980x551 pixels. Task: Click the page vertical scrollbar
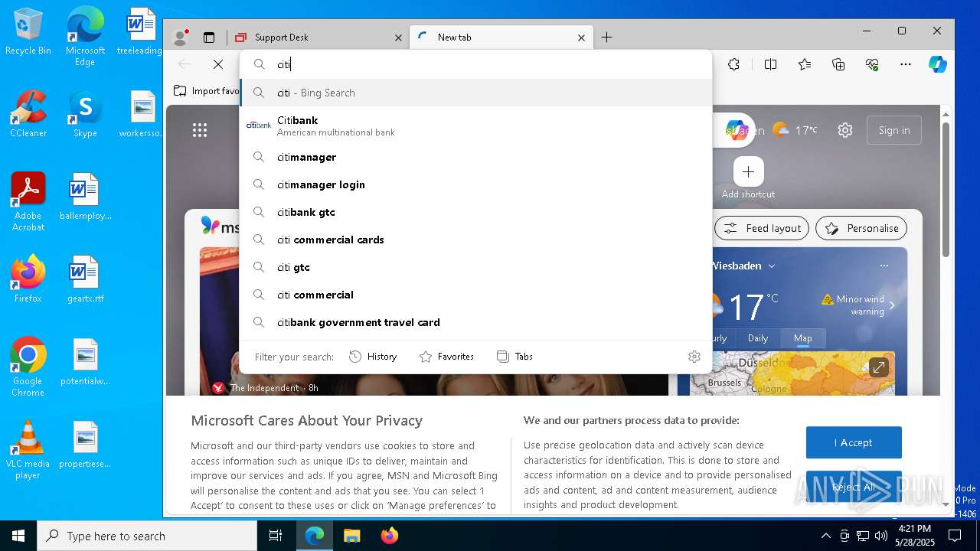946,188
